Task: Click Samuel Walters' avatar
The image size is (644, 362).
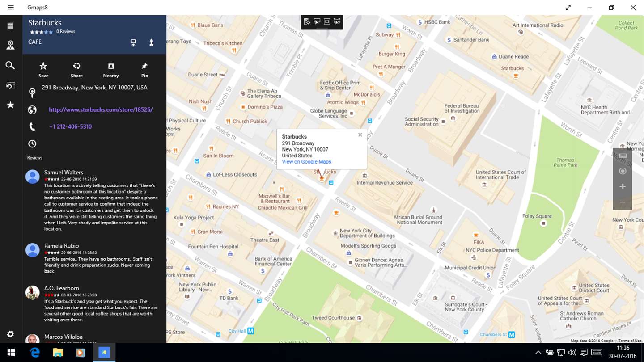Action: (32, 177)
